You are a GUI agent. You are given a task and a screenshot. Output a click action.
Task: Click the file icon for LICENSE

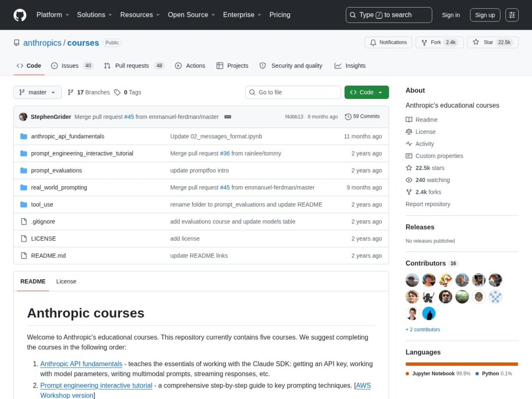[x=23, y=239]
